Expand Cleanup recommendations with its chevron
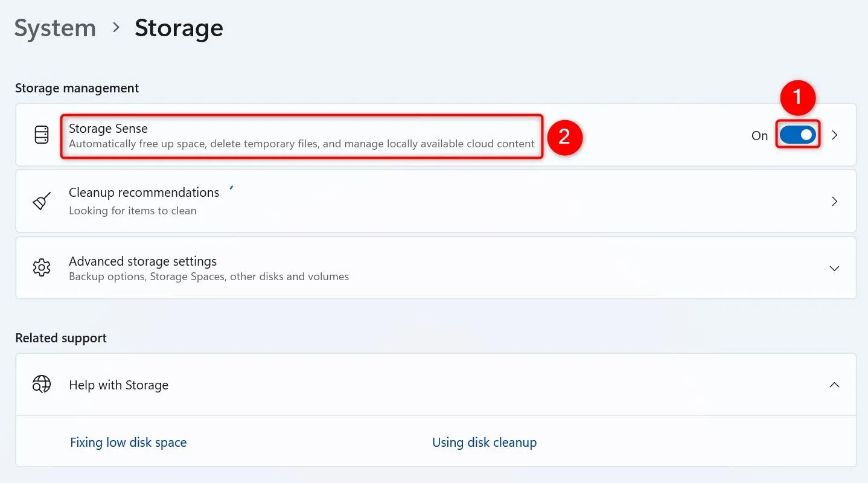The height and width of the screenshot is (483, 868). (x=834, y=201)
